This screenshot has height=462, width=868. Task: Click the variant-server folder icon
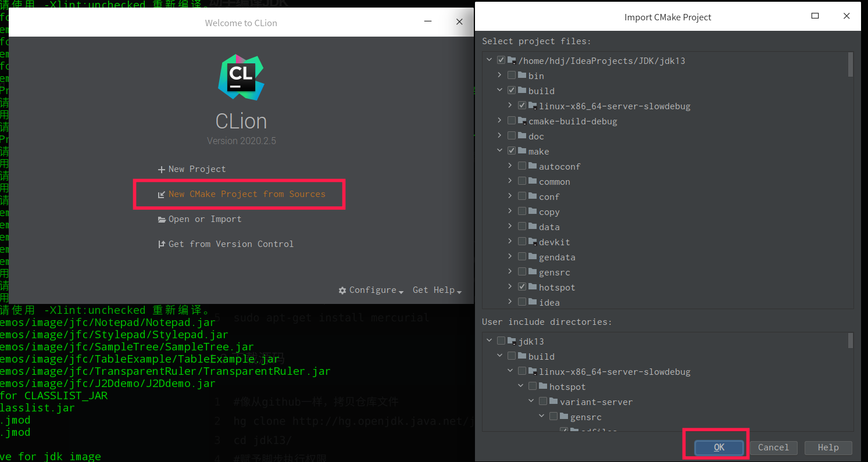point(553,402)
